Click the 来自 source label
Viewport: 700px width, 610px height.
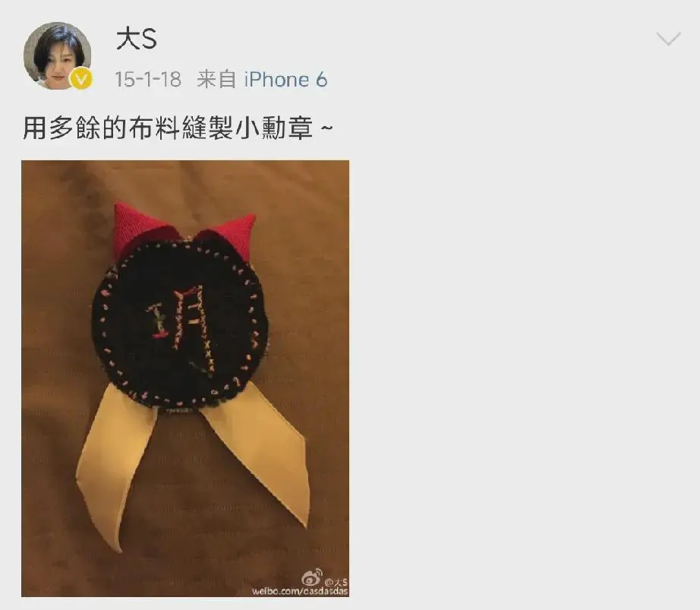tap(216, 80)
